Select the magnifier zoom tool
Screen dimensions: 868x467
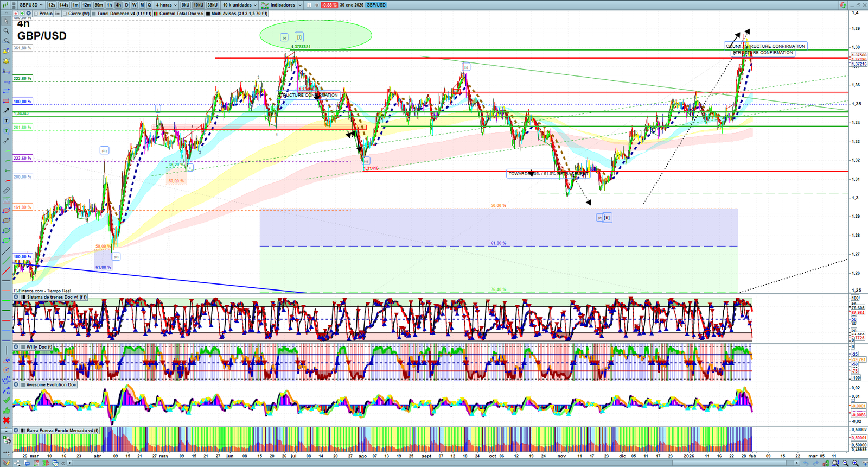pos(6,31)
